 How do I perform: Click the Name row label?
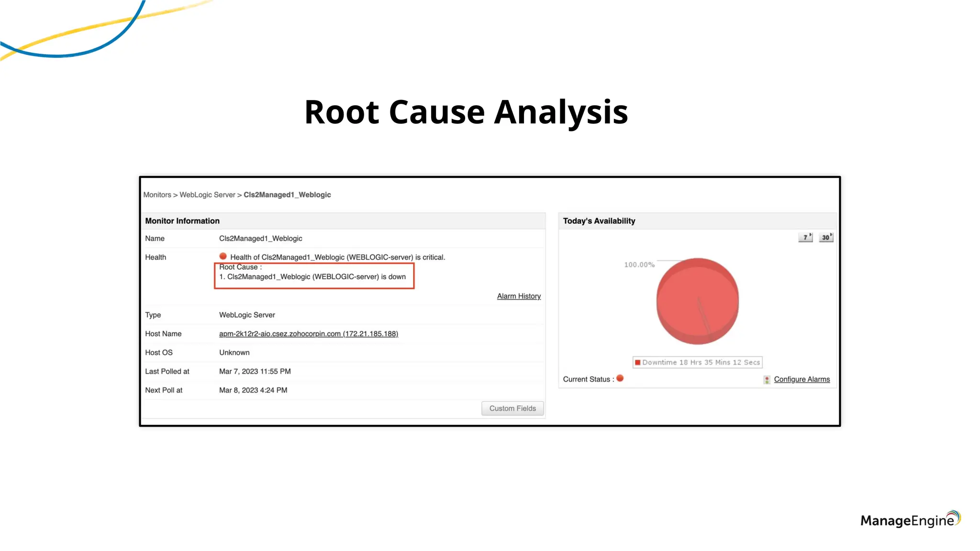click(155, 238)
